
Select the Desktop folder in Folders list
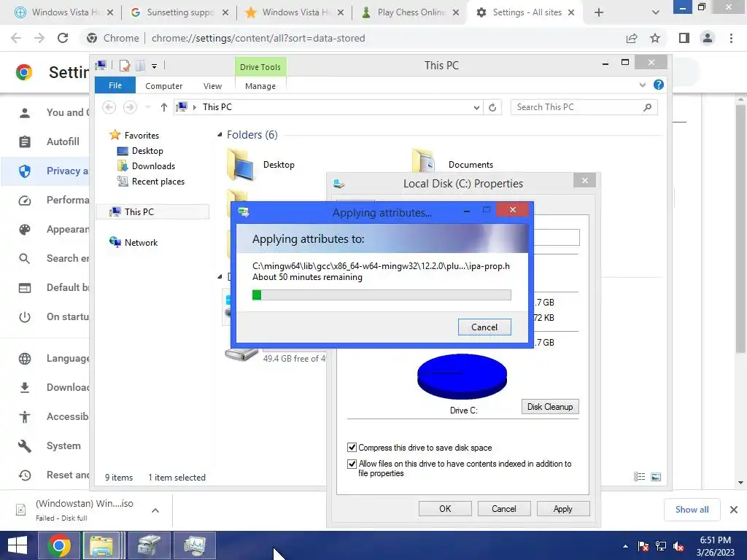261,164
